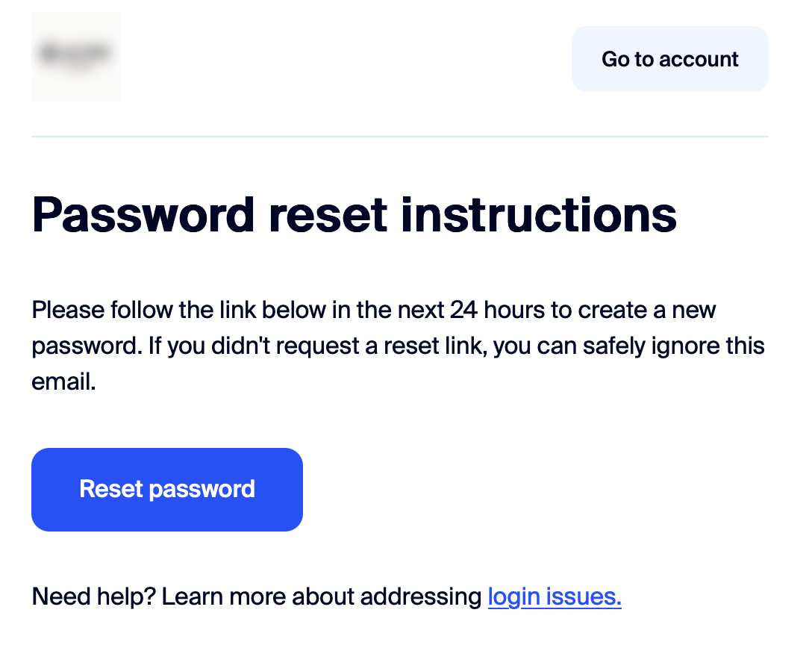Click the horizontal divider line under header

click(399, 137)
